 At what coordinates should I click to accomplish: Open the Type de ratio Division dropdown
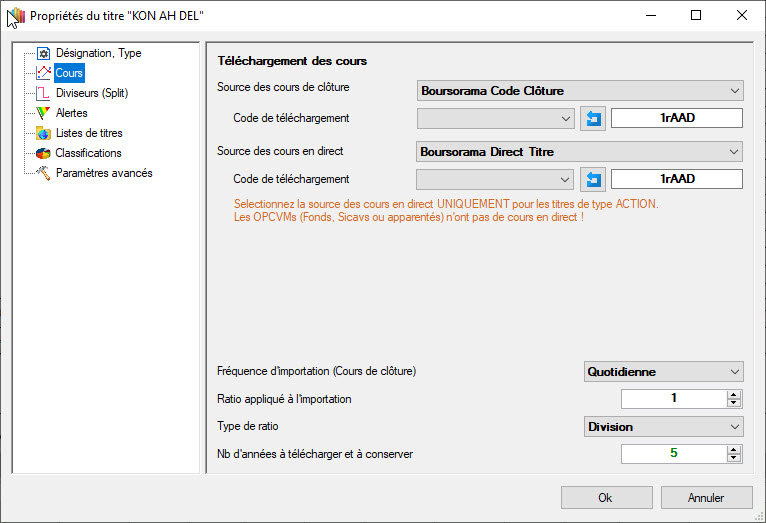click(x=664, y=427)
